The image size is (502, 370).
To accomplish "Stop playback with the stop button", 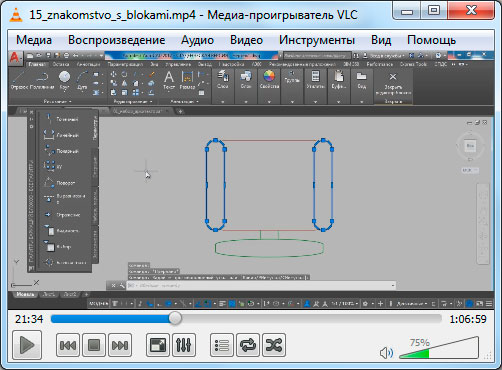I will (94, 345).
